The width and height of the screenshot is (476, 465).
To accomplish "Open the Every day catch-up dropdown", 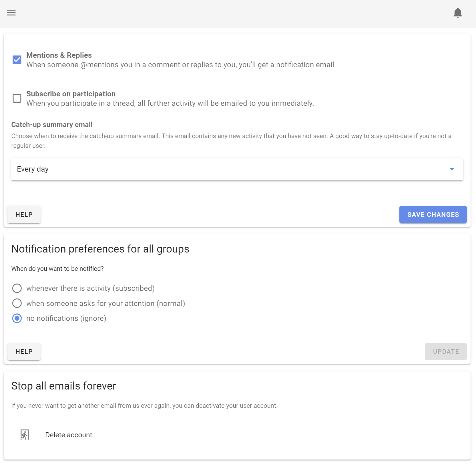I will [x=237, y=169].
